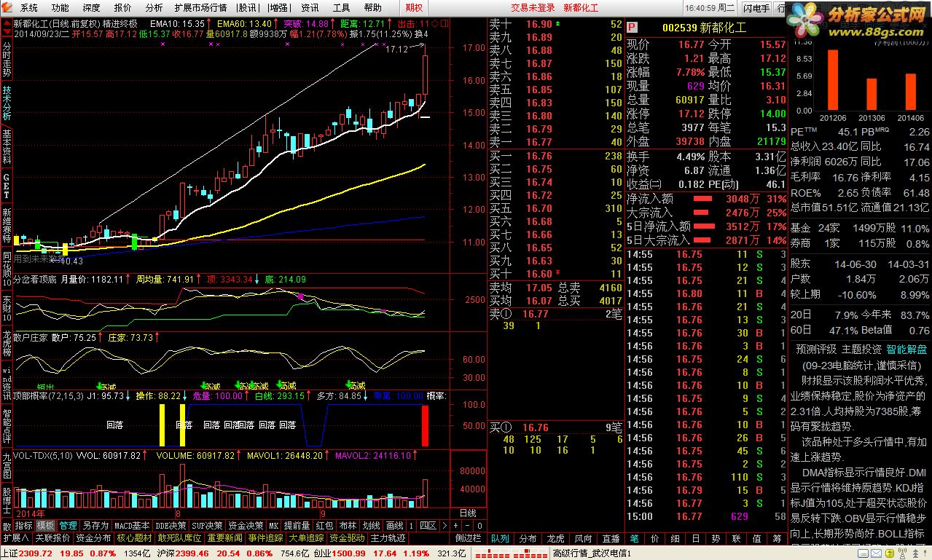Click the 布林 template tab

tap(348, 525)
